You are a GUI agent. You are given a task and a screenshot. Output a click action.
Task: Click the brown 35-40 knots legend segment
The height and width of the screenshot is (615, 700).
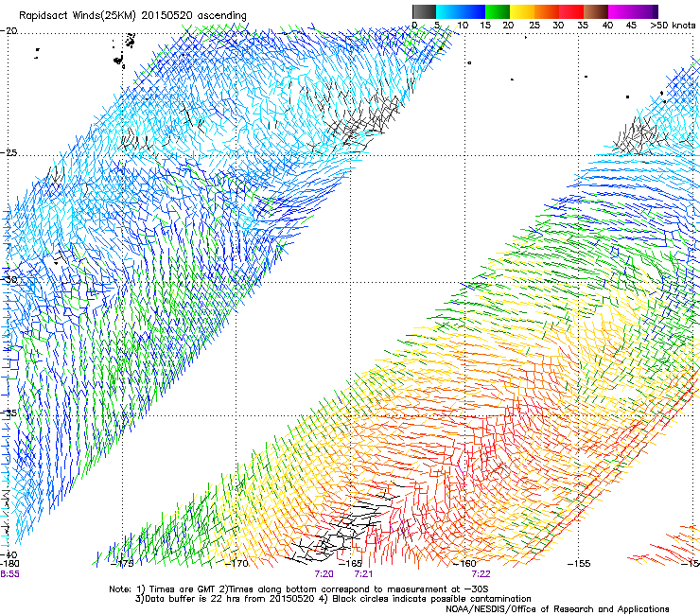coord(596,11)
